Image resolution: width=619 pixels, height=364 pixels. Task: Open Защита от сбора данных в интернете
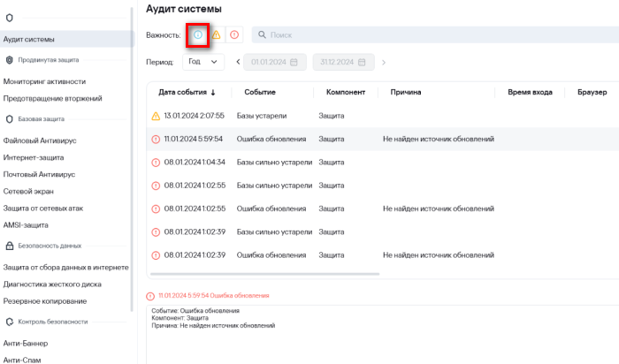66,268
